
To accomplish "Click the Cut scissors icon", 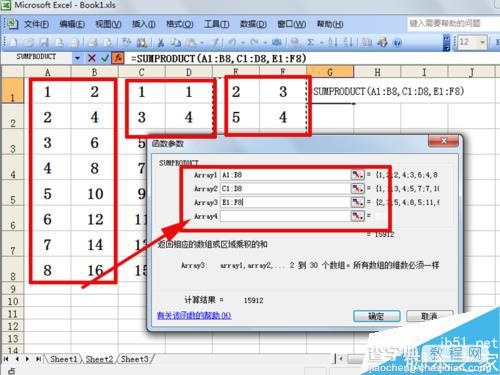I will (161, 42).
